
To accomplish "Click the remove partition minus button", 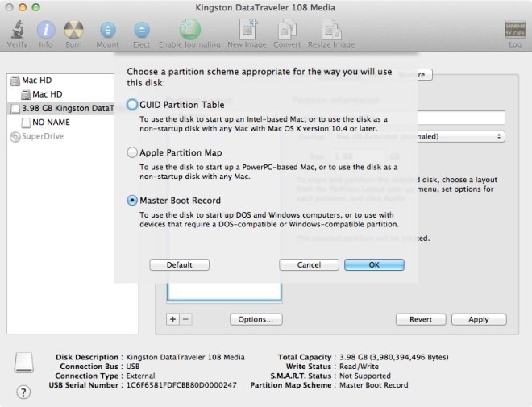I will pos(185,319).
